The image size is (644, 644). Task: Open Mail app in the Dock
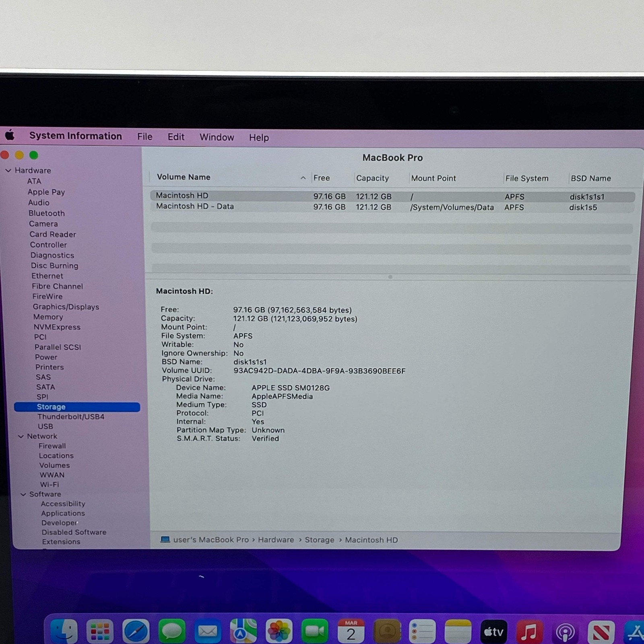[x=208, y=631]
